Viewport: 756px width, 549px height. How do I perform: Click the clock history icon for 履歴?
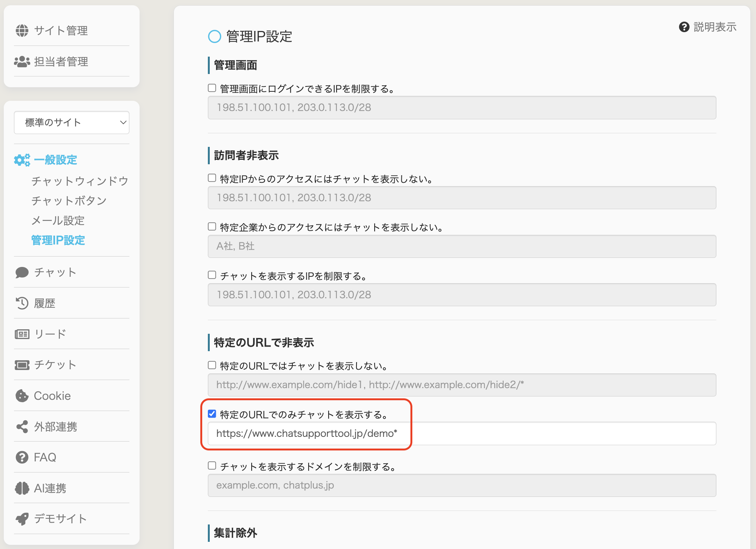point(22,303)
